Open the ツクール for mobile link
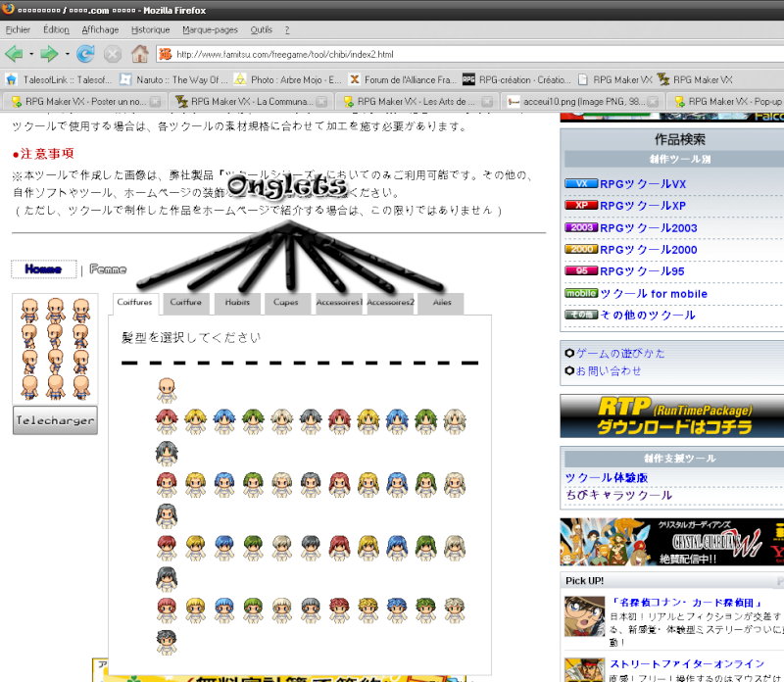This screenshot has width=784, height=682. [654, 294]
